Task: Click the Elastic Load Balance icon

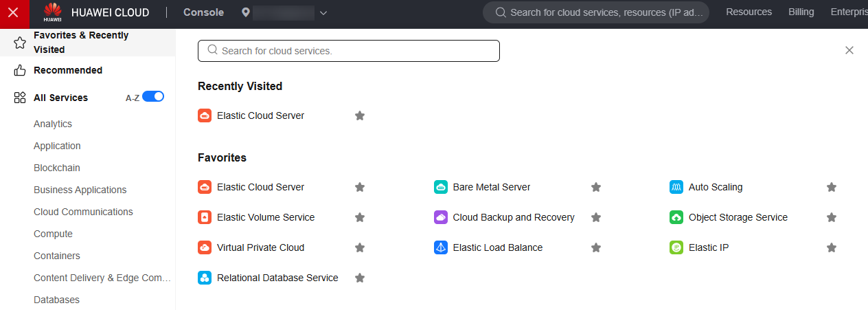Action: (x=441, y=247)
